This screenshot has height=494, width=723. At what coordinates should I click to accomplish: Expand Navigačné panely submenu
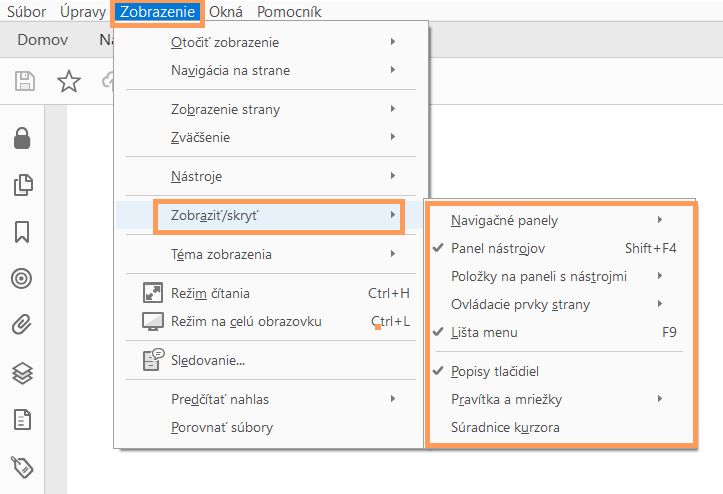click(504, 220)
